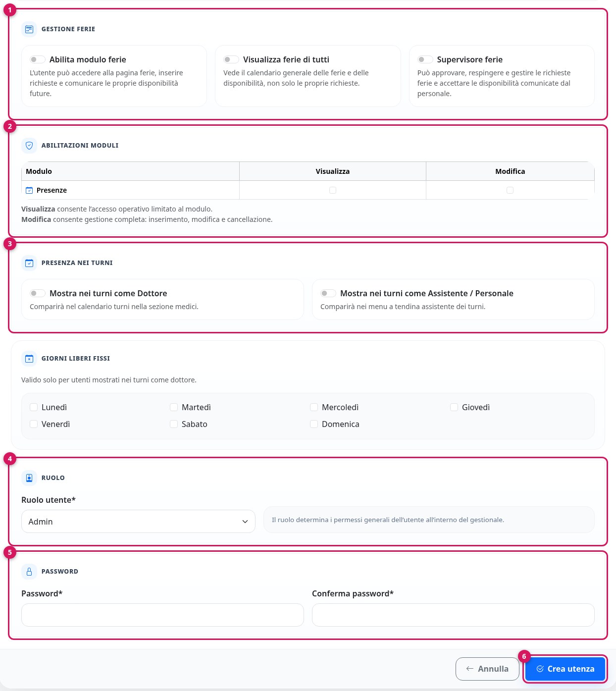
Task: Click the Crea utenza button
Action: click(x=565, y=669)
